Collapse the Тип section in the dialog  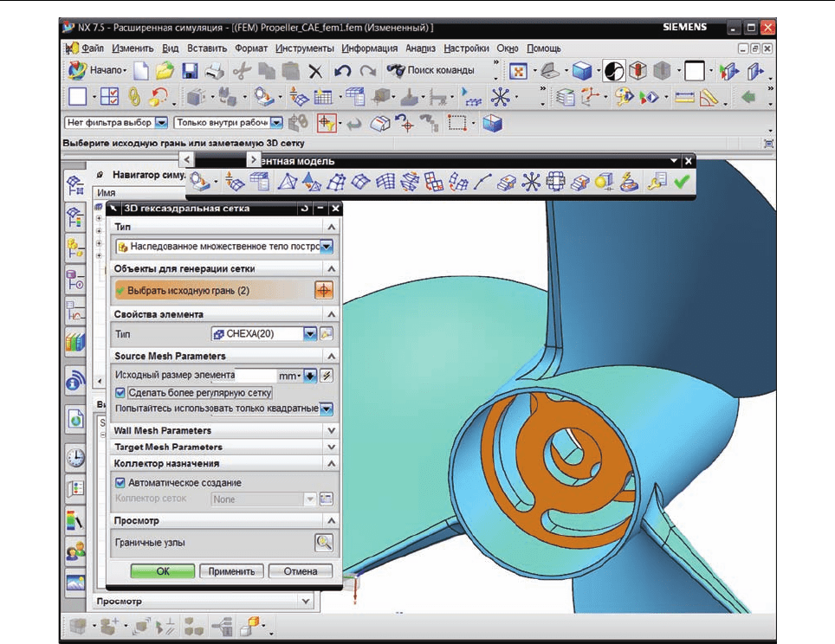click(x=331, y=227)
